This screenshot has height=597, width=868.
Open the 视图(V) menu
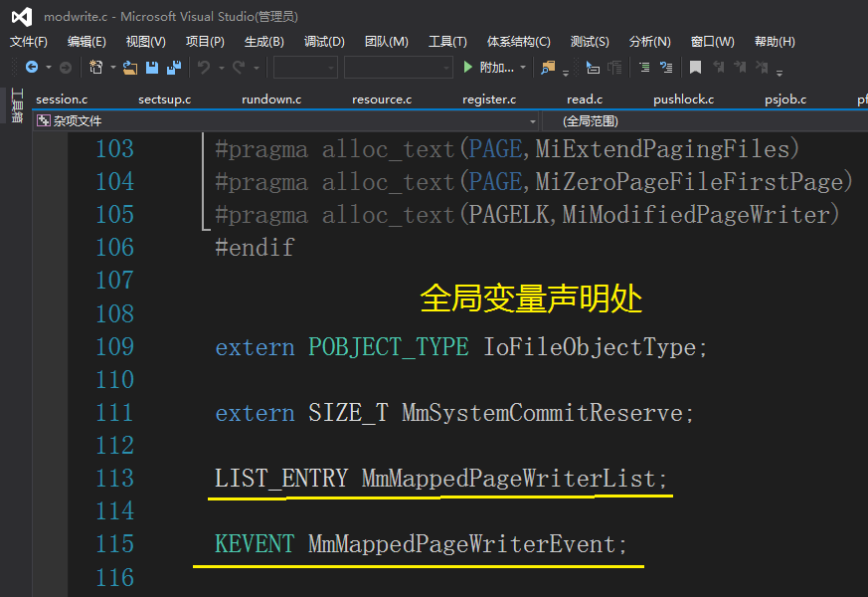point(145,42)
